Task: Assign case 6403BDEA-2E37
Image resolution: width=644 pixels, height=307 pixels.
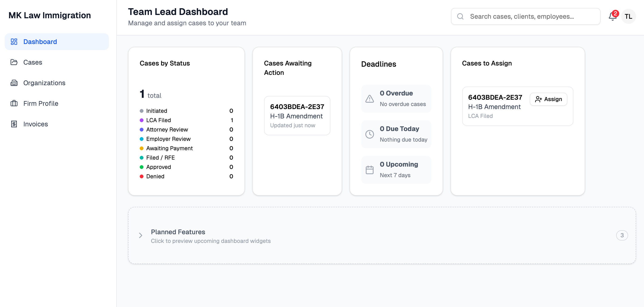Action: (x=548, y=99)
